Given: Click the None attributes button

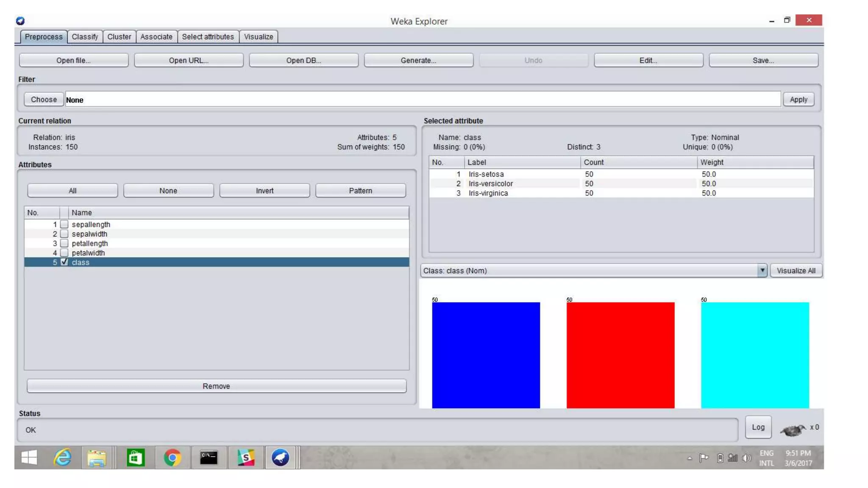Looking at the screenshot, I should click(168, 191).
